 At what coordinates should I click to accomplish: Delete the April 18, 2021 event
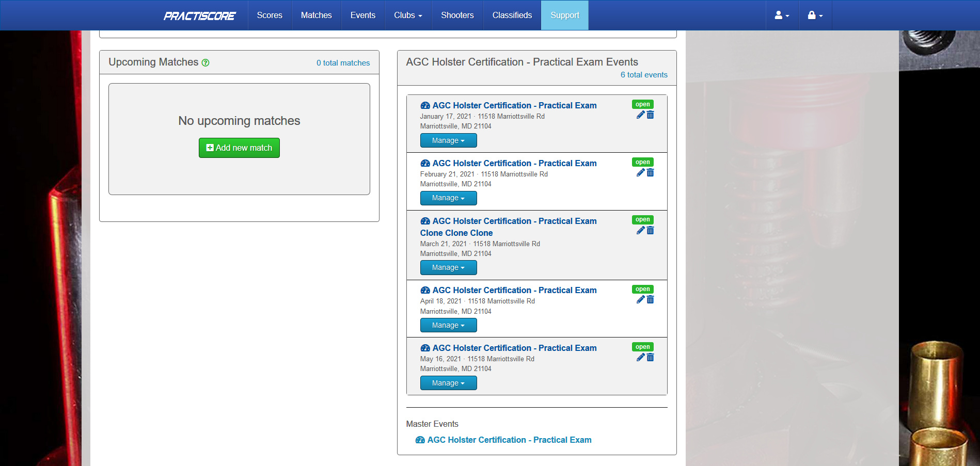pos(651,300)
